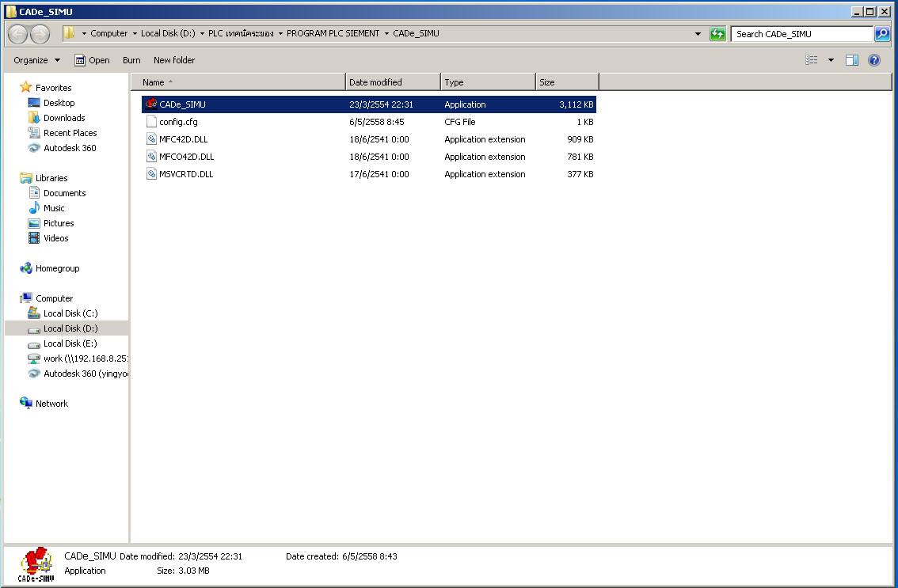
Task: Click the Recent Places icon
Action: [34, 132]
